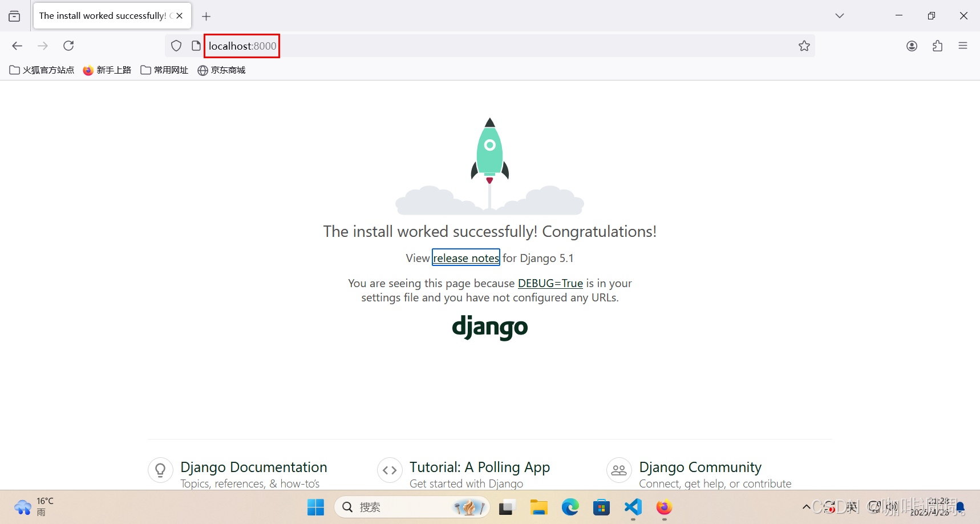Go back to the previous page
980x524 pixels.
(x=17, y=46)
